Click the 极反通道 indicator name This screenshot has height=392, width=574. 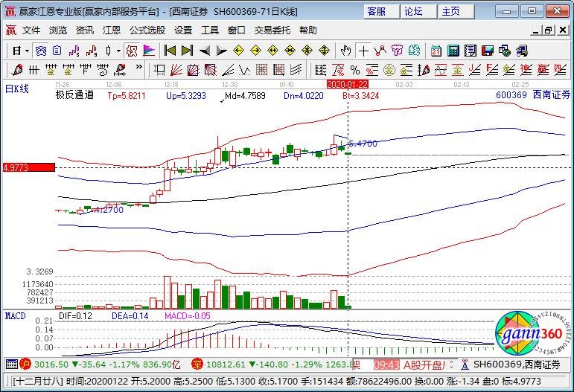coord(74,95)
